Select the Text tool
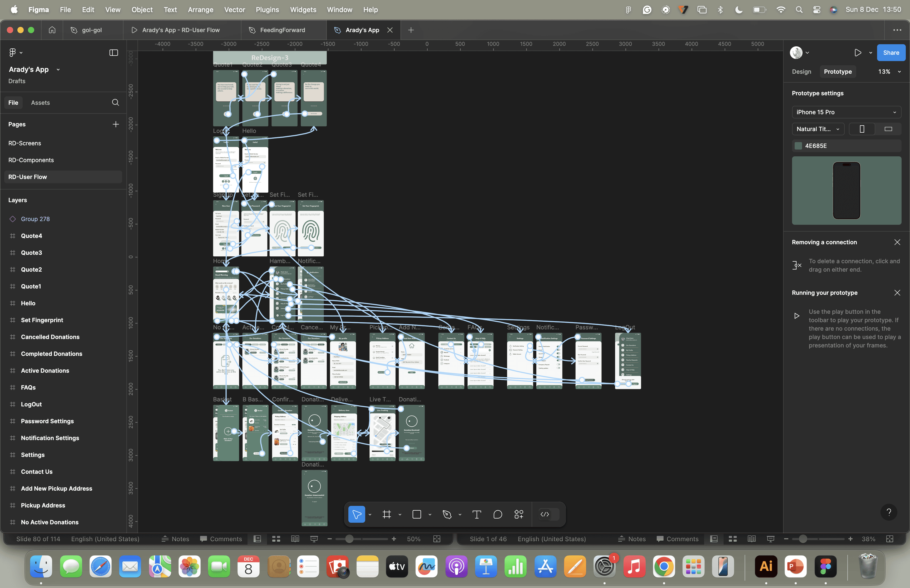Viewport: 910px width, 588px height. point(476,514)
